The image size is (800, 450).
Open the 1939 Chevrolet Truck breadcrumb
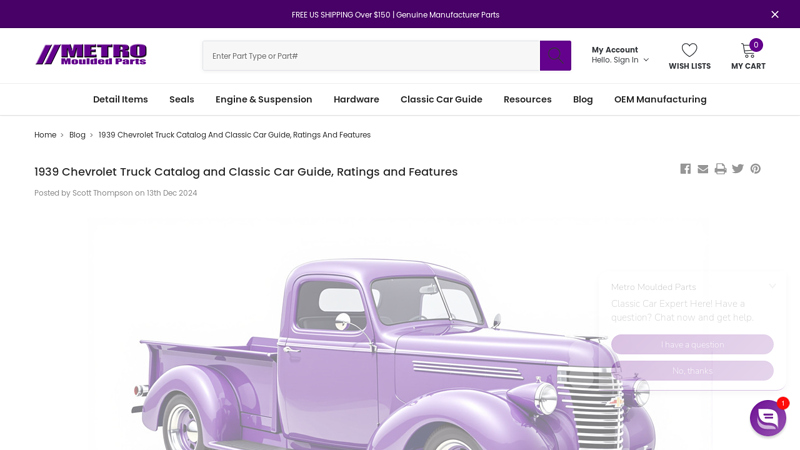coord(234,135)
